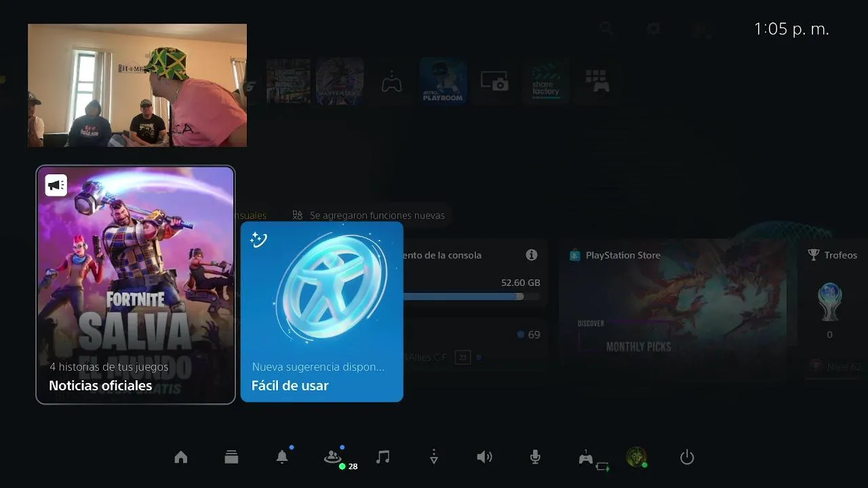Click the PlayStation Store bag icon
The width and height of the screenshot is (868, 488).
click(575, 256)
